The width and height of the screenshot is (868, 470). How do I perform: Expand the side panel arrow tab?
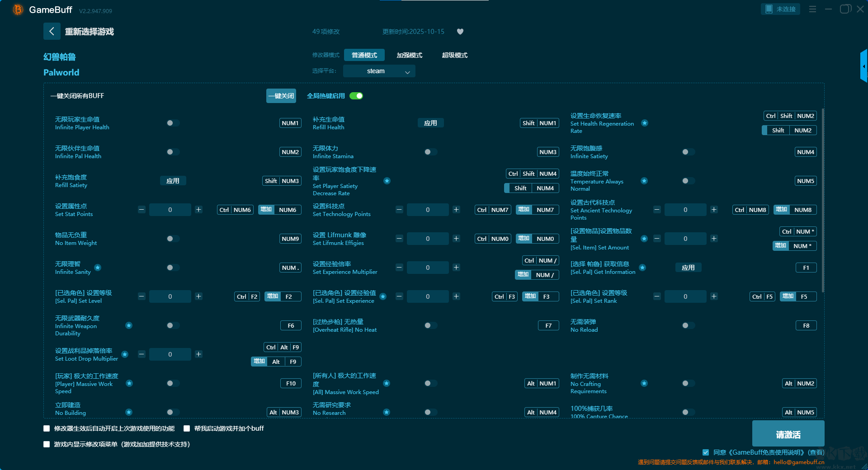click(864, 66)
